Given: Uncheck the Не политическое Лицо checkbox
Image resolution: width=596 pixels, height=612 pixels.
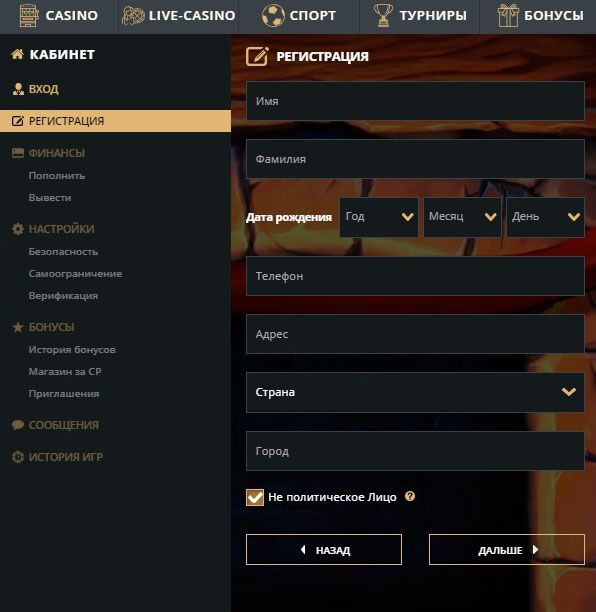Looking at the screenshot, I should [x=255, y=497].
